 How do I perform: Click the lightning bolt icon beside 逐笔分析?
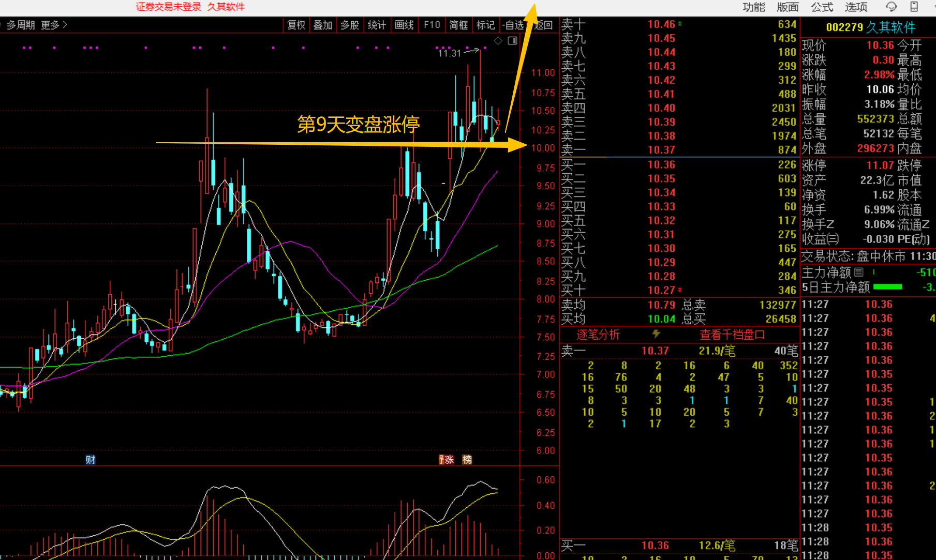pyautogui.click(x=656, y=334)
